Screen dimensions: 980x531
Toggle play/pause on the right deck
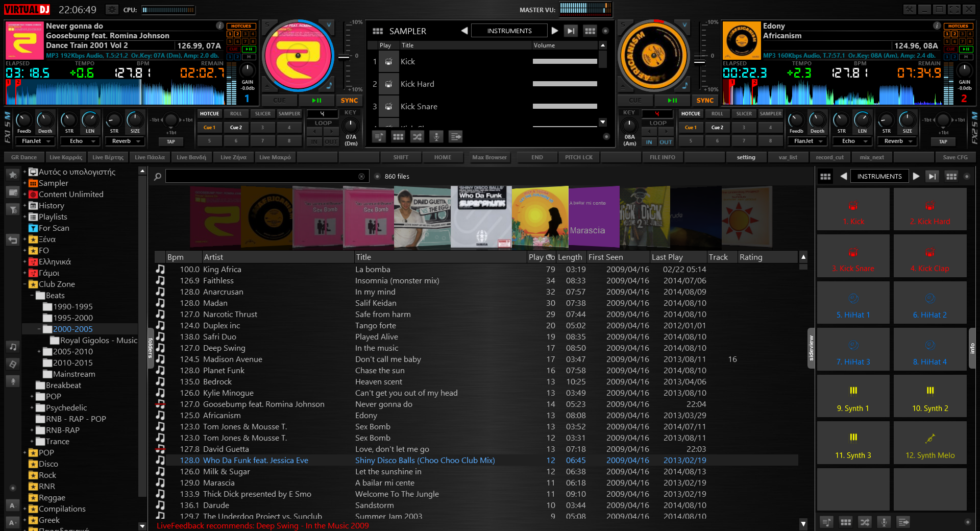[673, 101]
